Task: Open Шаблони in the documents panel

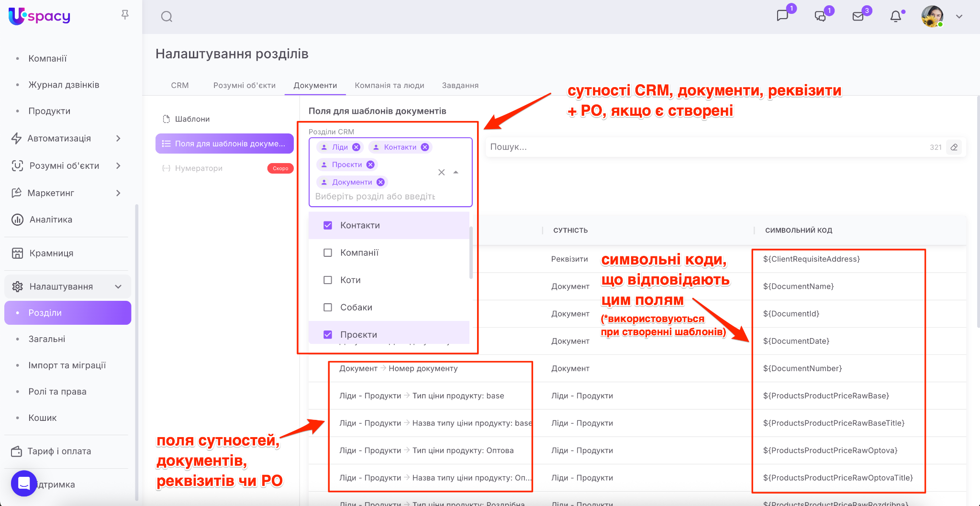Action: (x=192, y=119)
